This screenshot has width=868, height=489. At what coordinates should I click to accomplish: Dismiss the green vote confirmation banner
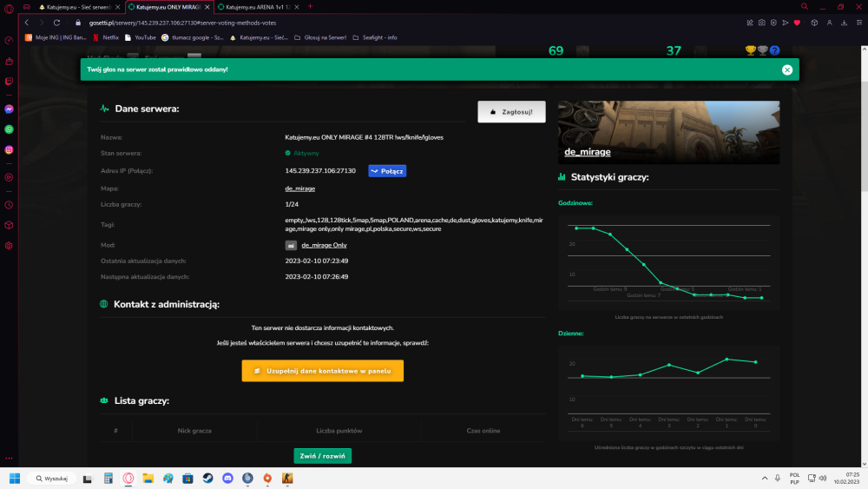coord(787,69)
